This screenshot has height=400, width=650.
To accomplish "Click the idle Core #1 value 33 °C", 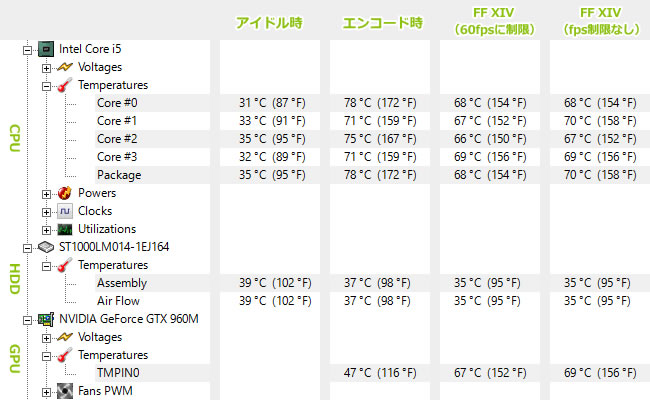I will click(272, 121).
